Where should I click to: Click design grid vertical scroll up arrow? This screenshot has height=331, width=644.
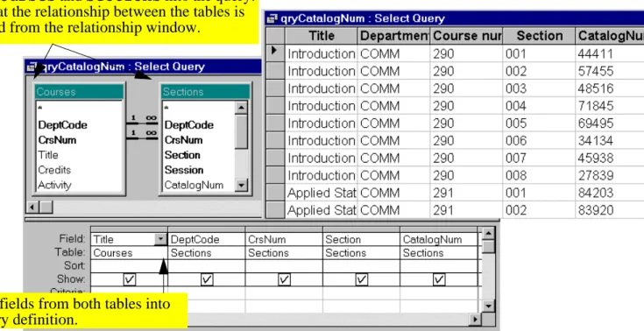(x=488, y=234)
